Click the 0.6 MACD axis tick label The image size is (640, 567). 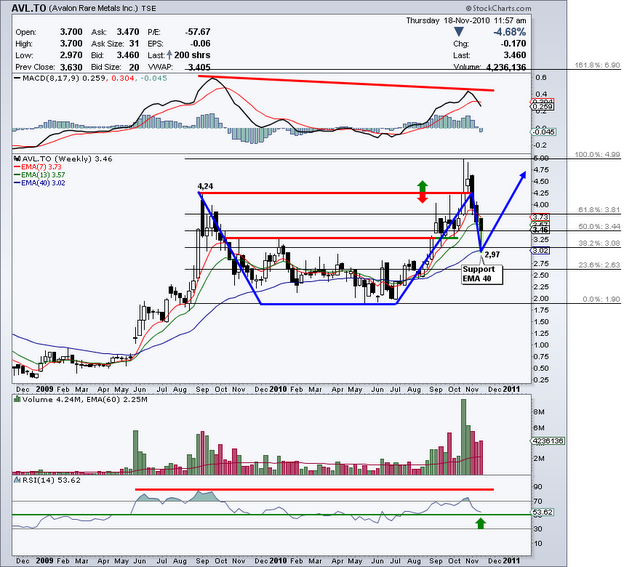(x=541, y=77)
